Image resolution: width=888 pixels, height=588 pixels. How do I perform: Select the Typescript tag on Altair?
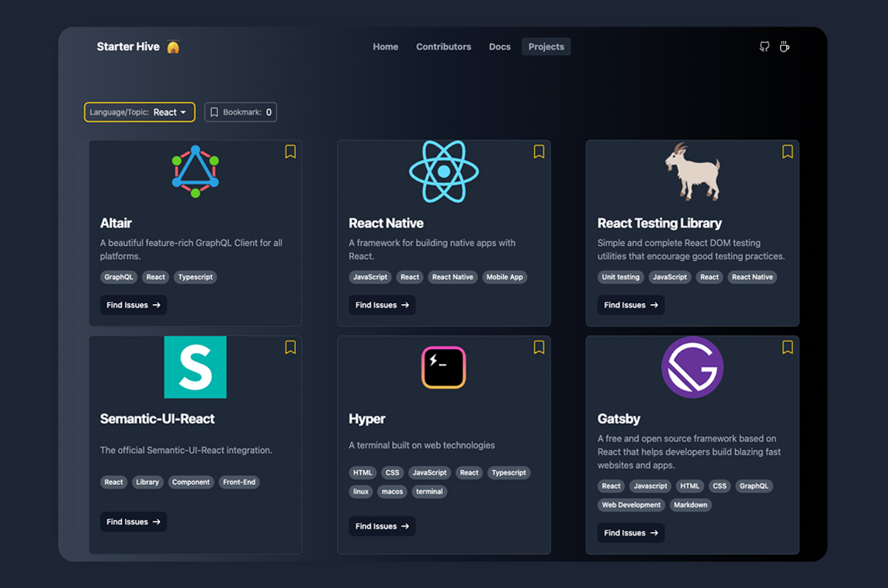[x=196, y=277]
